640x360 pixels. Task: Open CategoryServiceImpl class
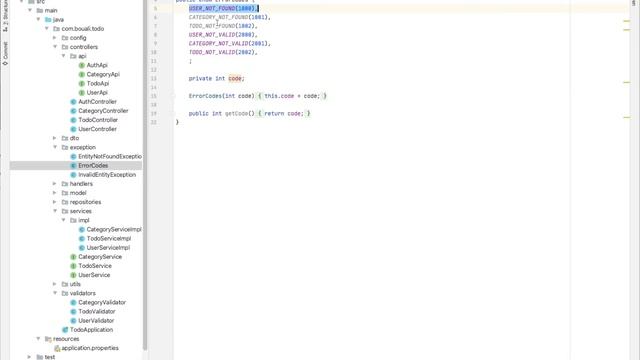pos(114,229)
